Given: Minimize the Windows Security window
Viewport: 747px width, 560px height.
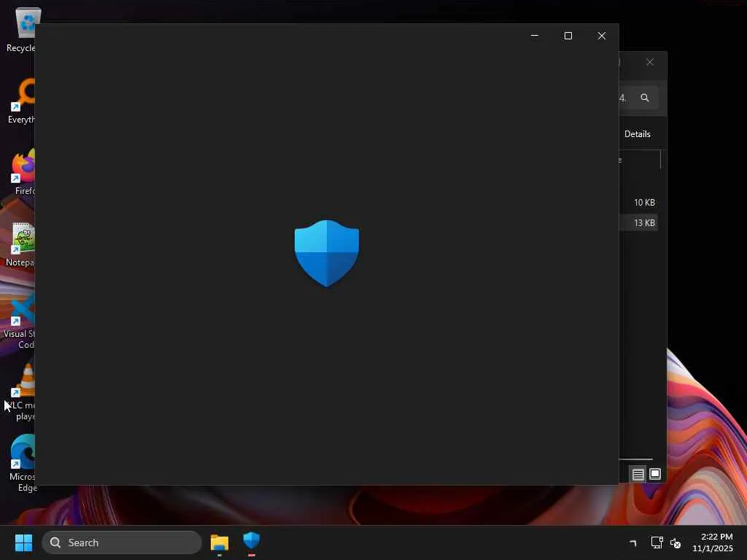Looking at the screenshot, I should (535, 36).
